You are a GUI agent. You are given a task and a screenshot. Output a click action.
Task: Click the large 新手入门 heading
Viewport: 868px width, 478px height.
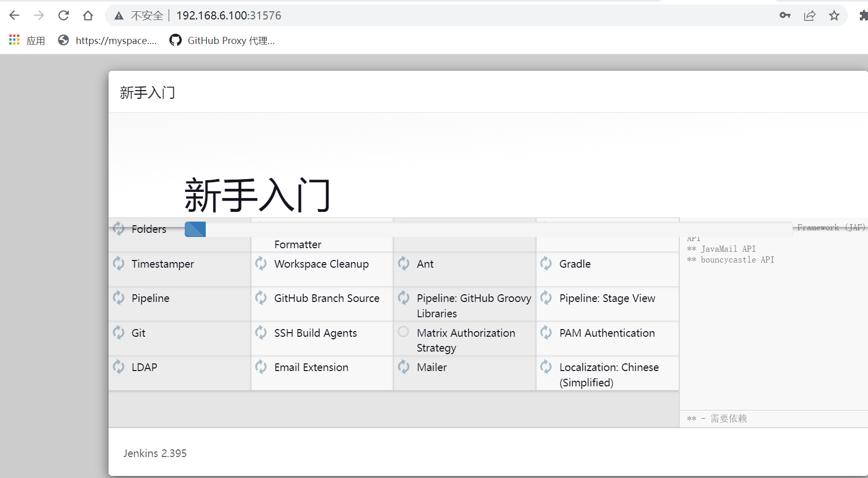257,195
